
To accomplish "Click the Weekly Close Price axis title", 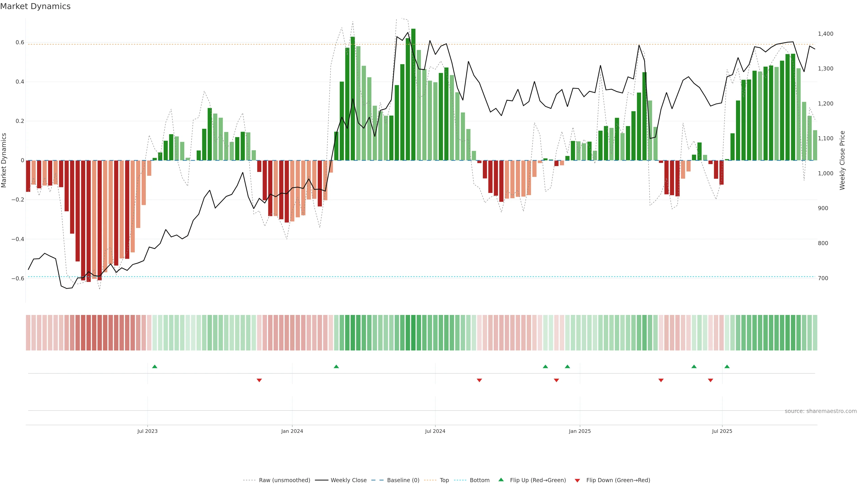I will click(x=842, y=160).
